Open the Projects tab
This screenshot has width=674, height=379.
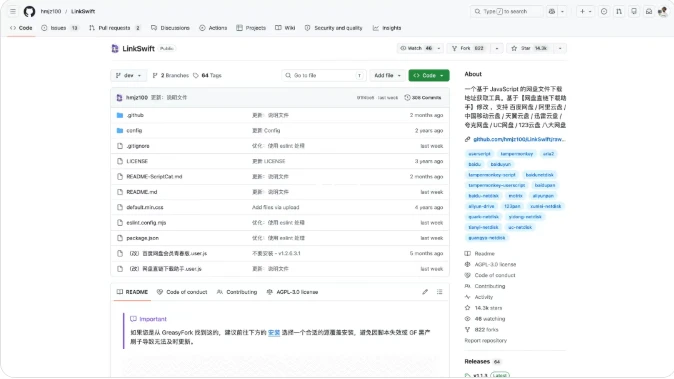251,28
